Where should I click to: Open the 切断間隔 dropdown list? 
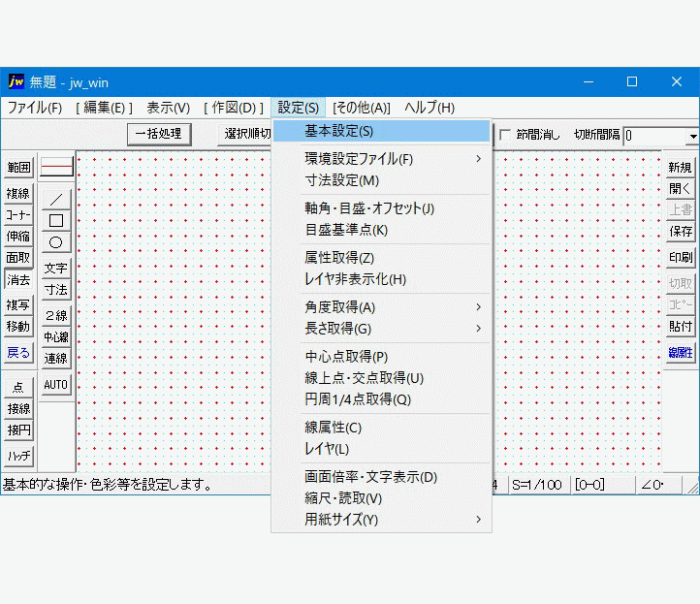(x=692, y=137)
